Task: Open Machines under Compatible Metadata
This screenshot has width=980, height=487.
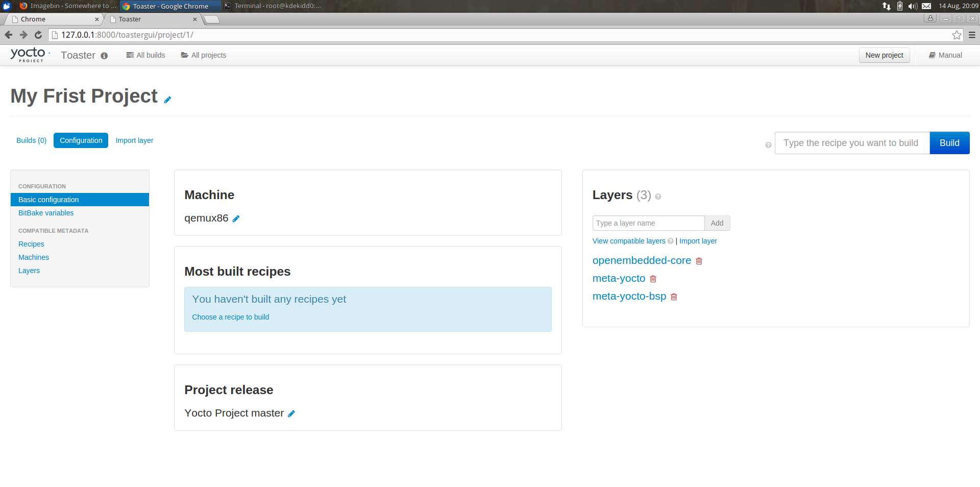Action: pyautogui.click(x=34, y=257)
